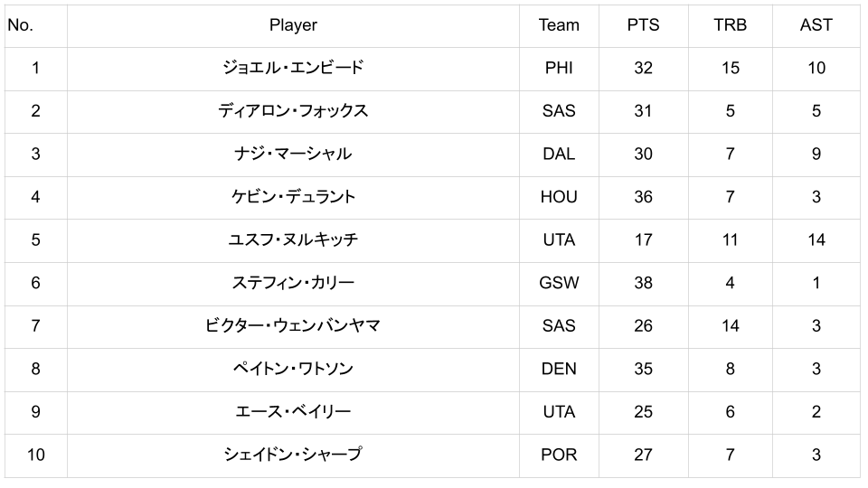
Task: Click the ナジ・マーシャル name cell
Action: point(293,154)
